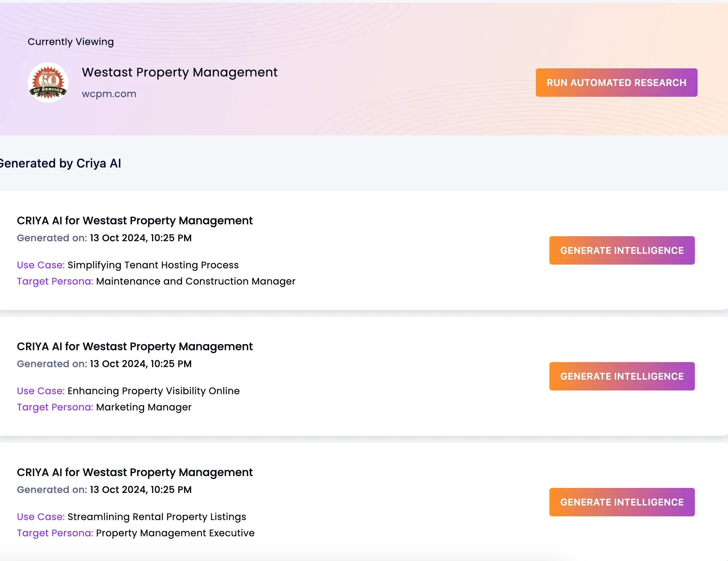This screenshot has height=561, width=728.
Task: Click the Generated by Criya AI heading
Action: click(60, 163)
